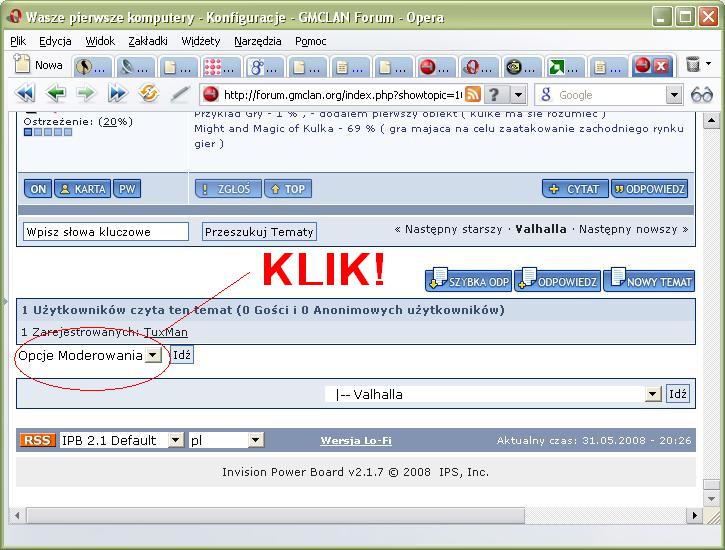
Task: Click the glasses icon beside Google search
Action: pyautogui.click(x=702, y=95)
